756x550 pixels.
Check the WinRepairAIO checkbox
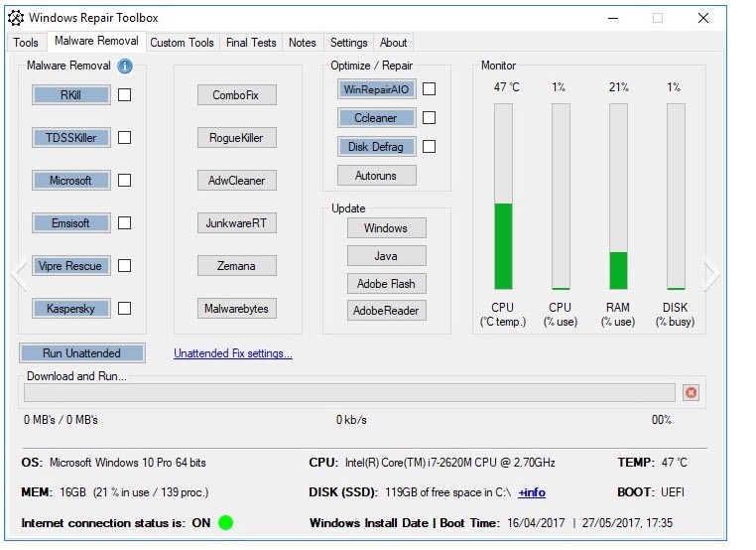[430, 89]
